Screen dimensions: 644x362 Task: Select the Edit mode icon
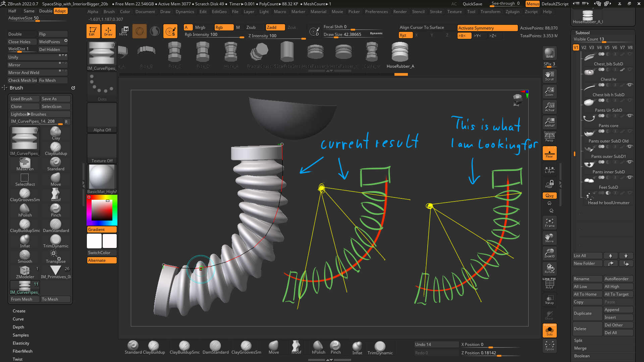(x=93, y=31)
